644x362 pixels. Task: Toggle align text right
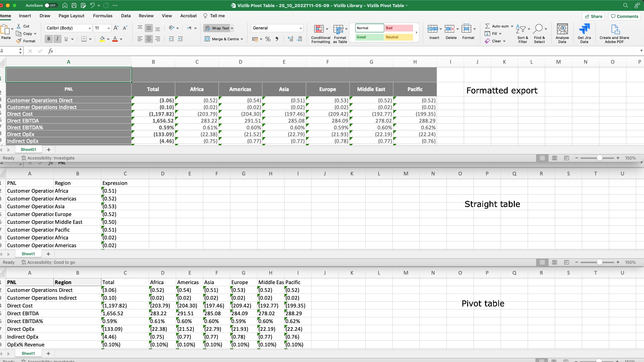coord(158,39)
